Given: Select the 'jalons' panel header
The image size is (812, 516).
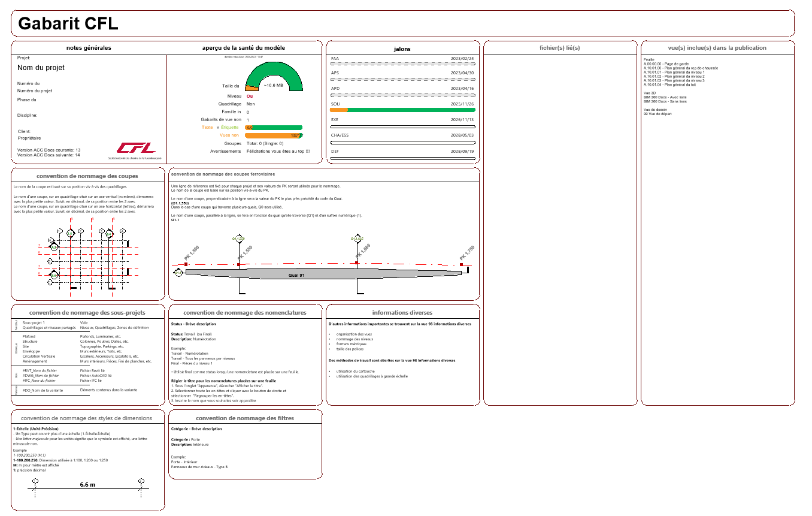Looking at the screenshot, I should coord(402,49).
